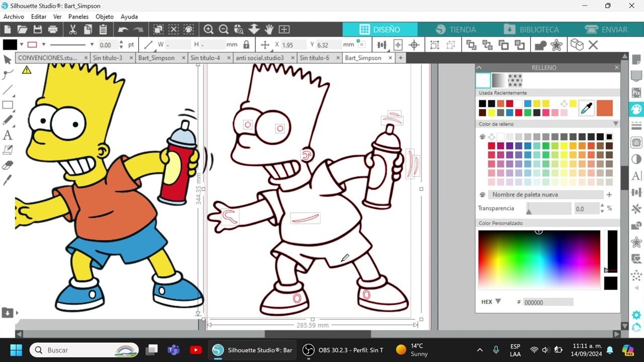Open the Text Style panel in the right sidebar
Viewport: 644px width, 362px height.
click(636, 175)
